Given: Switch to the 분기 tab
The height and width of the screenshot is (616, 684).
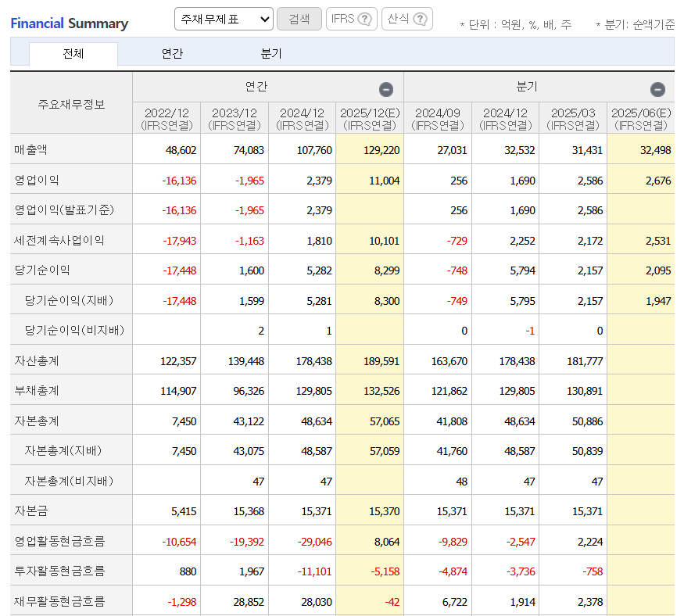Looking at the screenshot, I should pyautogui.click(x=271, y=54).
